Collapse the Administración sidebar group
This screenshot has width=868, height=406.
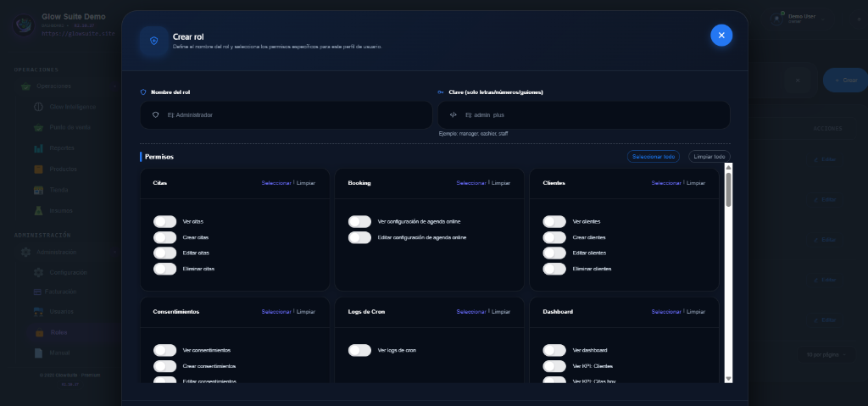coord(114,252)
